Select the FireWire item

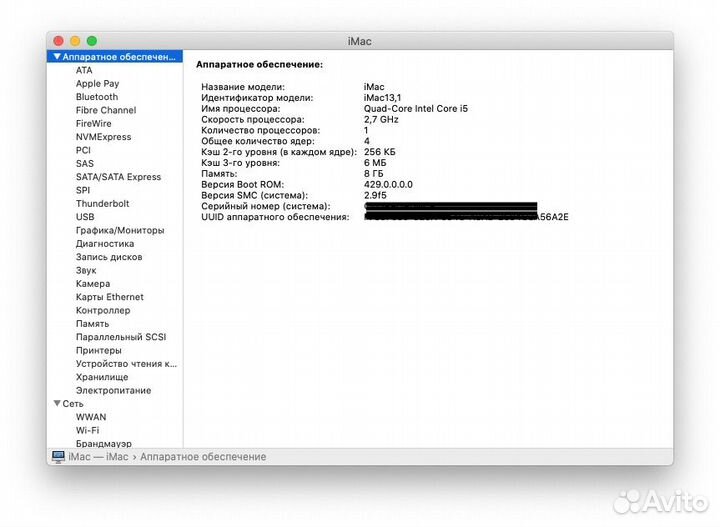pos(94,123)
